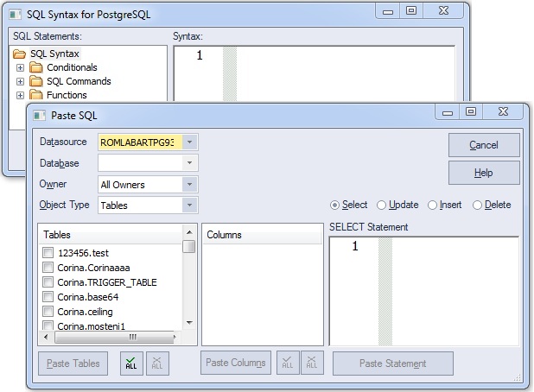Viewport: 534px width, 392px height.
Task: Click the select ALL columns checkmark icon
Action: (288, 363)
